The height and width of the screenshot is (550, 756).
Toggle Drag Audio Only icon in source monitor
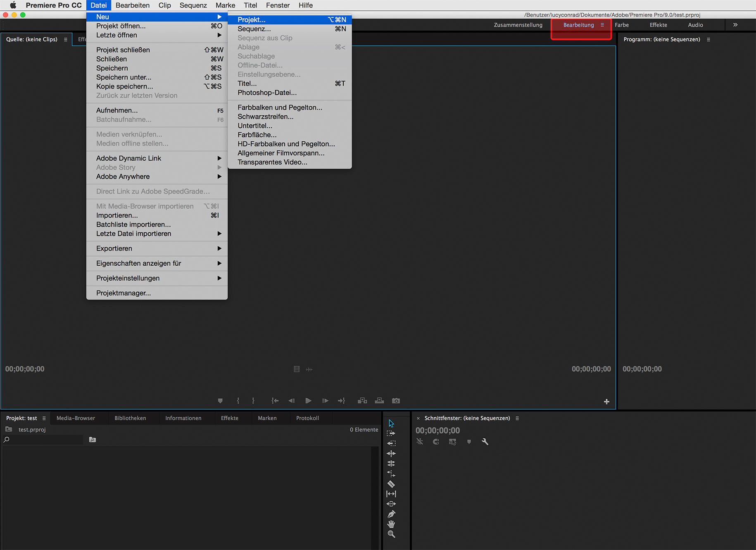(x=309, y=369)
